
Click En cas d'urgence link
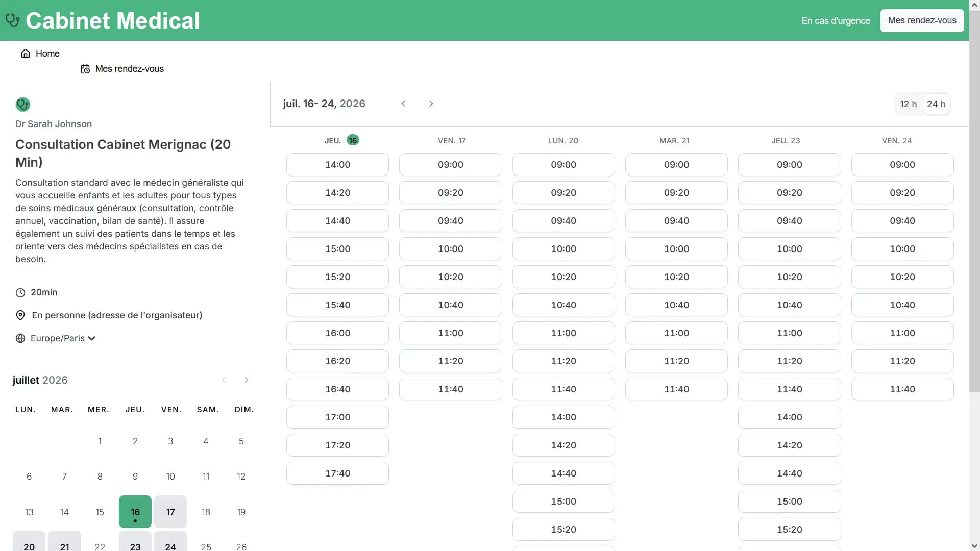click(x=836, y=21)
